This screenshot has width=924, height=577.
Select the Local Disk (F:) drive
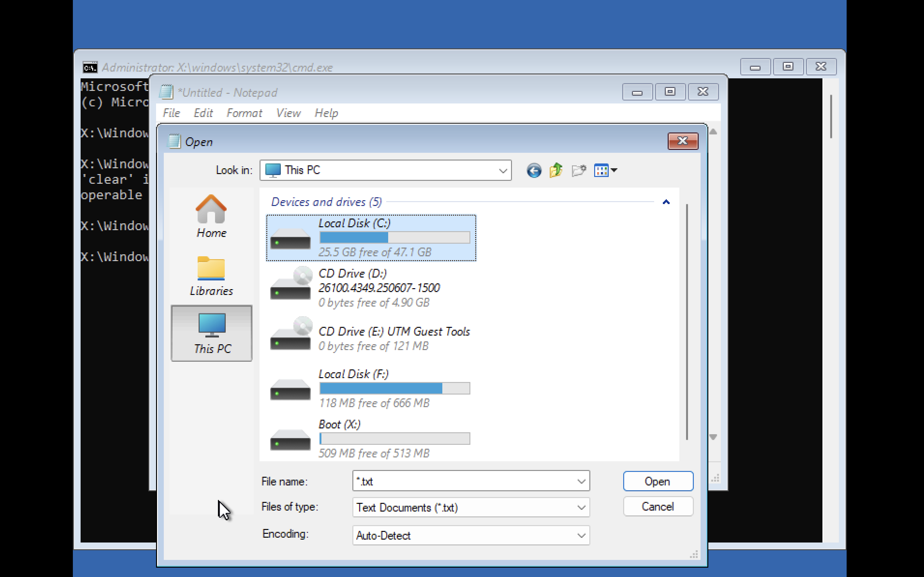pyautogui.click(x=370, y=388)
